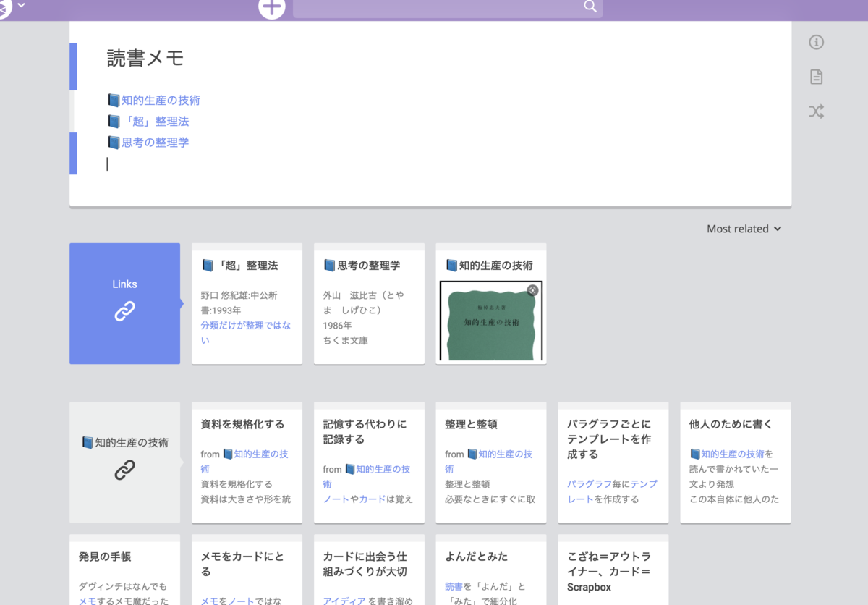
Task: Click the 読書 link in よんだとみた card
Action: point(454,587)
